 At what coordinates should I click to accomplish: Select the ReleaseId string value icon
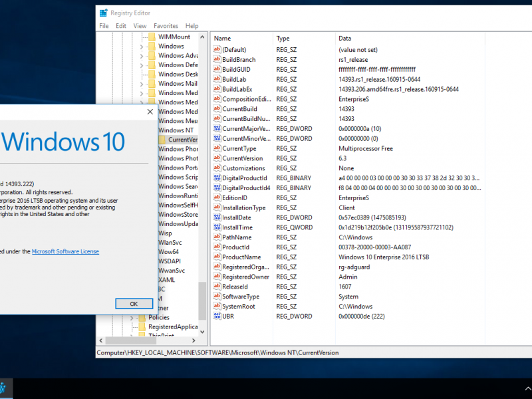(x=217, y=287)
